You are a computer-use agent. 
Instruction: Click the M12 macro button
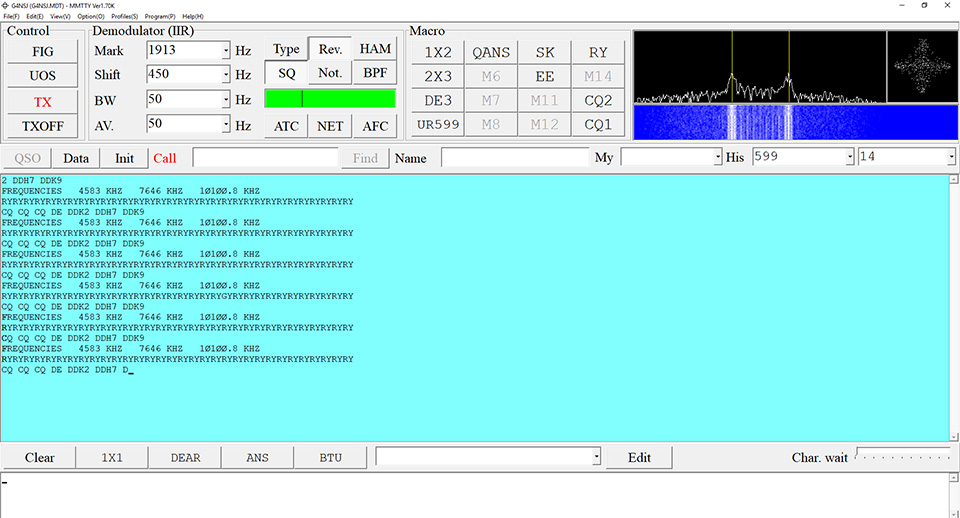point(544,124)
